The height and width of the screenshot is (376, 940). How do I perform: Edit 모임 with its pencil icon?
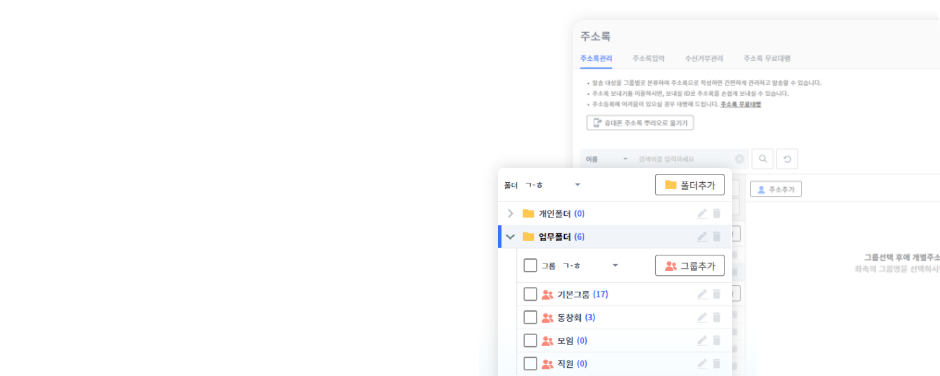[702, 341]
